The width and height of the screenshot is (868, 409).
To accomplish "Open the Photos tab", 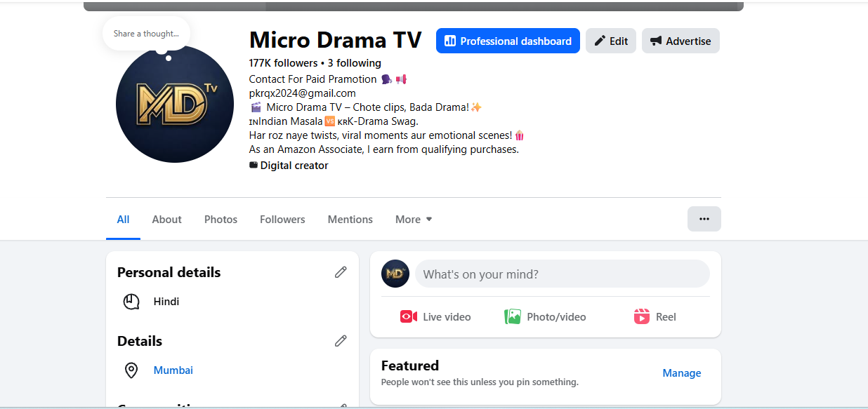I will (221, 220).
